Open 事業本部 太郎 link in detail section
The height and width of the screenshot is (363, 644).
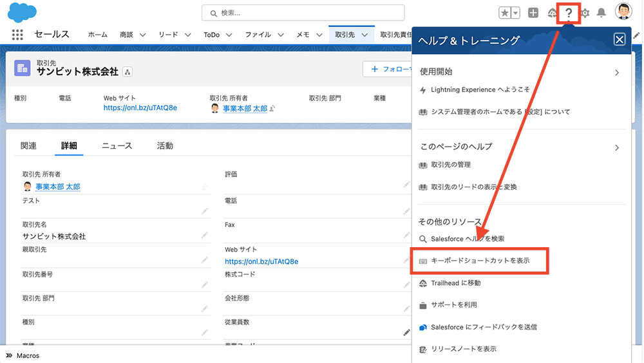coord(57,187)
